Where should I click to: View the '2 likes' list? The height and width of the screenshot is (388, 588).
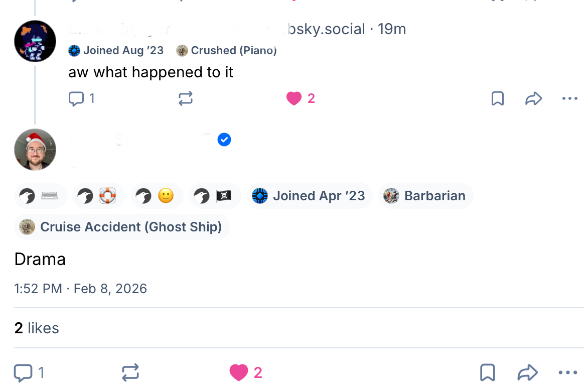[37, 328]
